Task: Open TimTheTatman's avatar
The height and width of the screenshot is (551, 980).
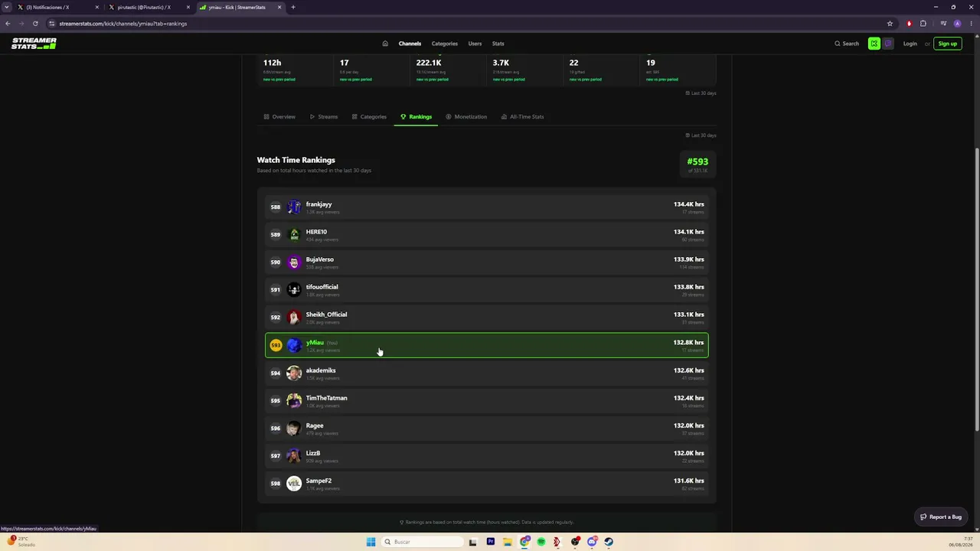Action: click(294, 400)
